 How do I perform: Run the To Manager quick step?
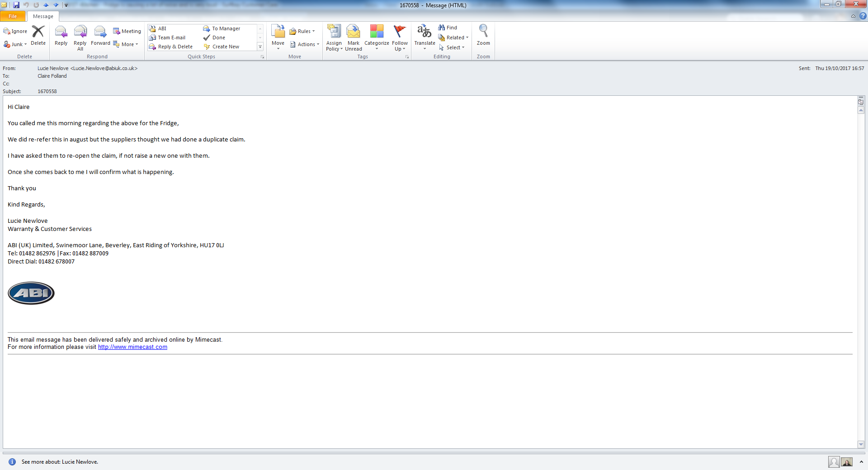(222, 28)
